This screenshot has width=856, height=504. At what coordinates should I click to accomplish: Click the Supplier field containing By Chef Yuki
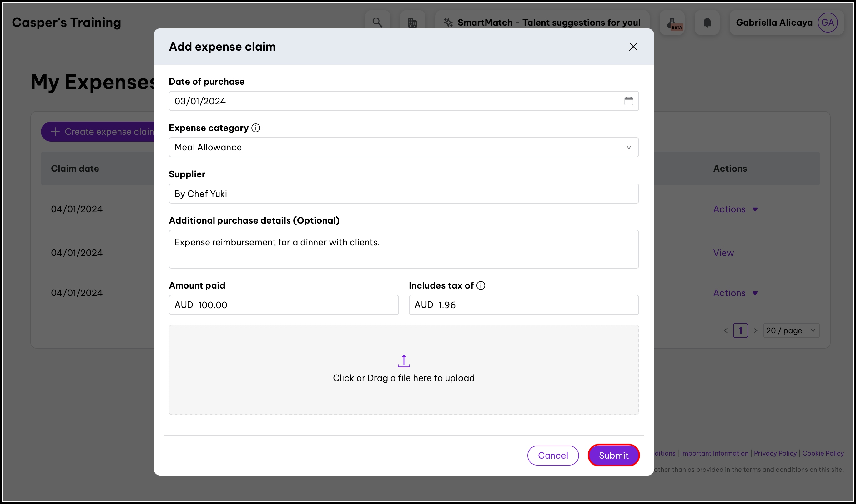[404, 194]
